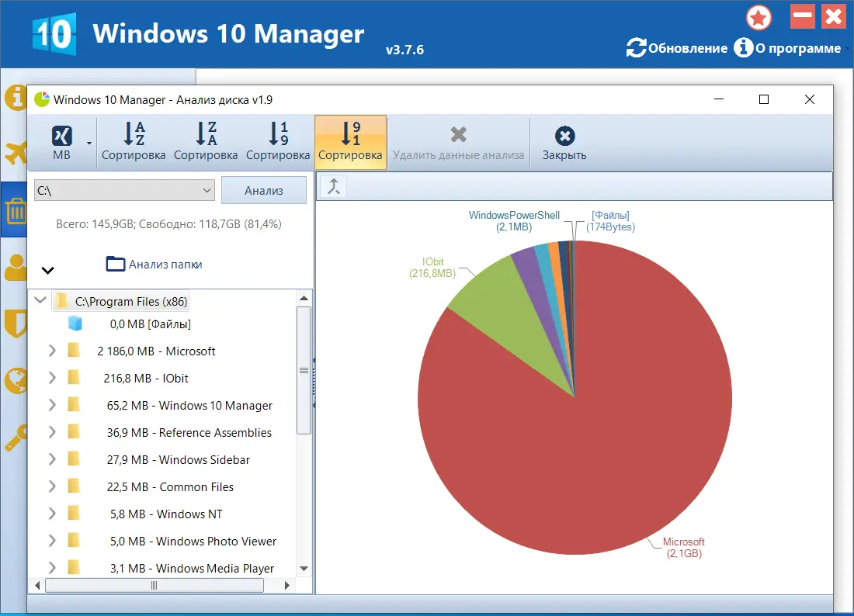The height and width of the screenshot is (616, 854).
Task: Click the panel splitter collapse handle
Action: tap(314, 383)
